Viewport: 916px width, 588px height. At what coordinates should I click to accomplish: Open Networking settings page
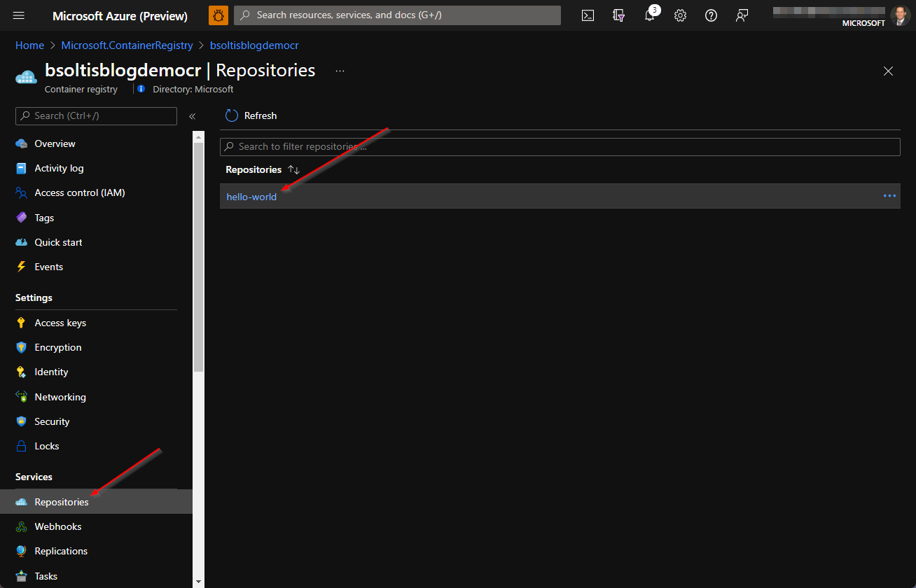(x=60, y=397)
